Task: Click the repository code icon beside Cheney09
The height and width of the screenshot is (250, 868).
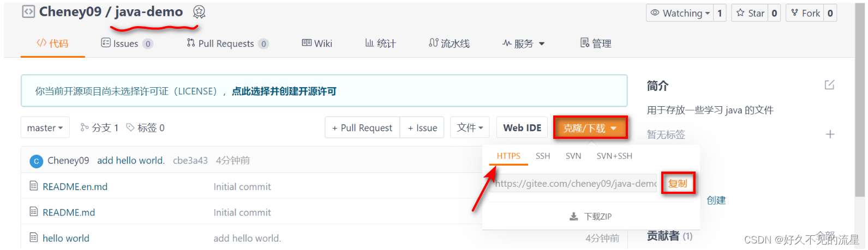Action: (x=28, y=11)
